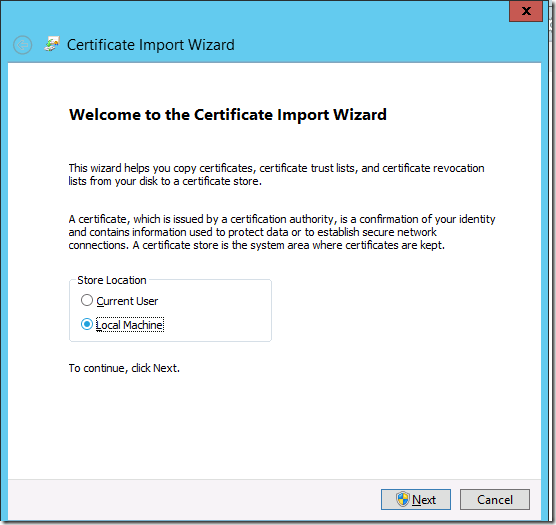Cancel the certificate import
Image resolution: width=556 pixels, height=525 pixels.
495,499
